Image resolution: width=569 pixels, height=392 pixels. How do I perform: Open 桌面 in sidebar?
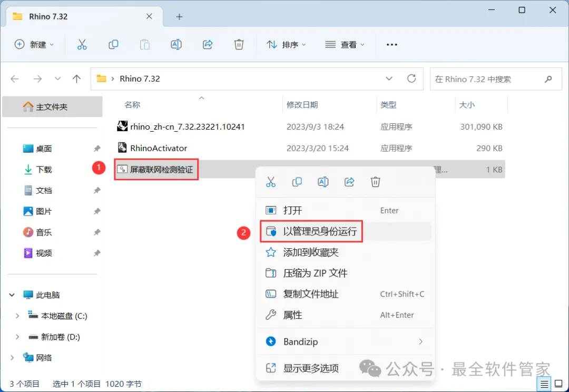tap(44, 149)
